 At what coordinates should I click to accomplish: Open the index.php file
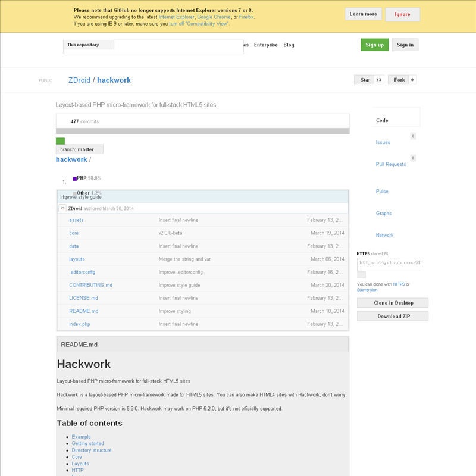coord(80,324)
